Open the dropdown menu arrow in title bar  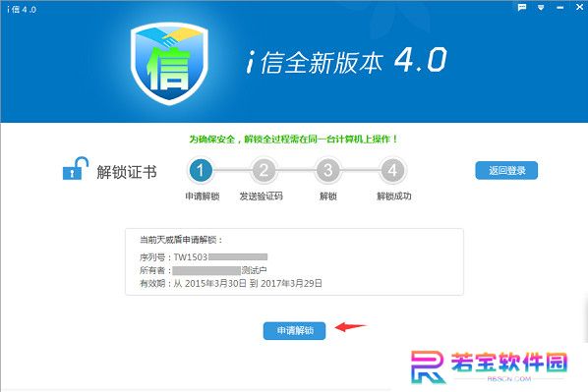pyautogui.click(x=541, y=7)
